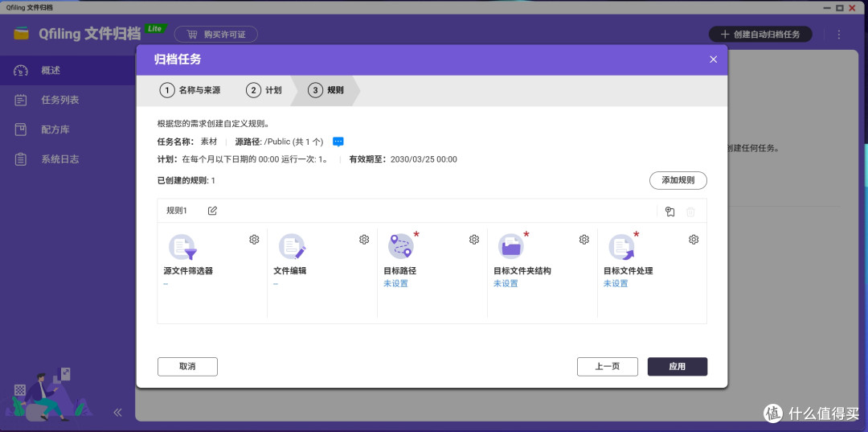Go to step 2 计划

pos(264,90)
